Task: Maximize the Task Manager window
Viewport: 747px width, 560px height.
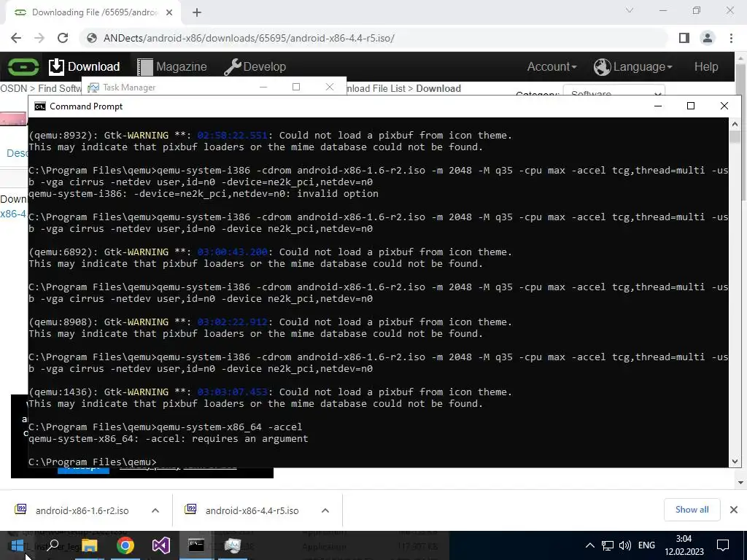Action: coord(296,87)
